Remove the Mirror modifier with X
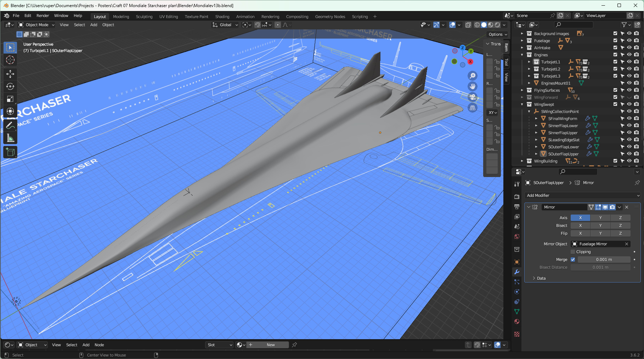644x359 pixels. 627,207
